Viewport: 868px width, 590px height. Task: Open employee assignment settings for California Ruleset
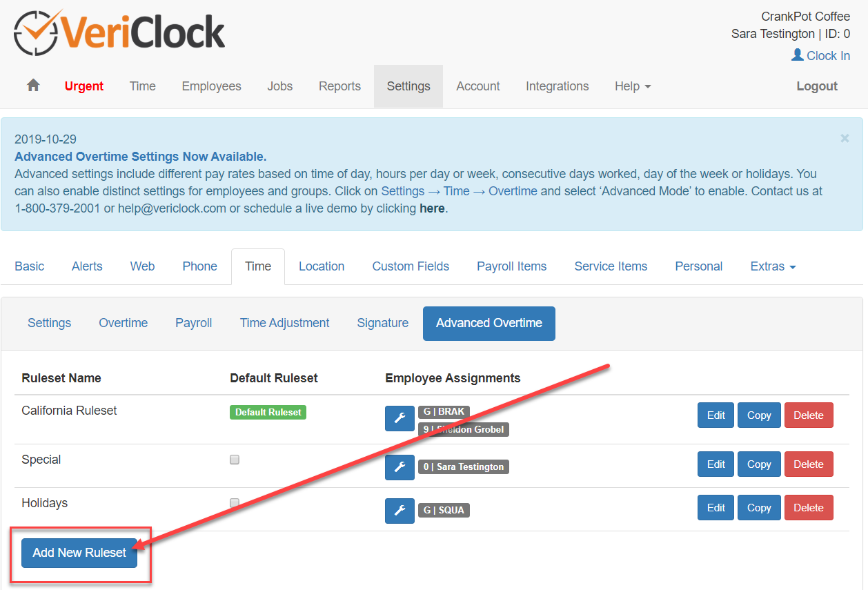pos(400,417)
